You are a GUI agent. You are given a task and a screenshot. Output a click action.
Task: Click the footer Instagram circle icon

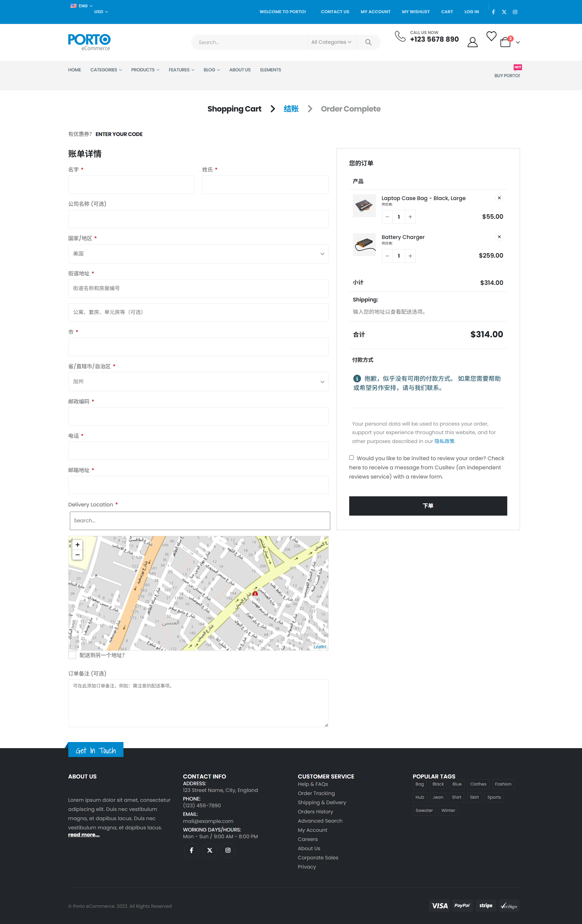point(228,850)
